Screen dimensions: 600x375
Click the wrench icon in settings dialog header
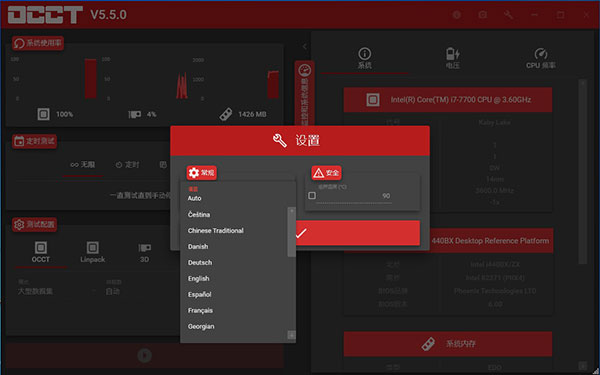pos(280,140)
